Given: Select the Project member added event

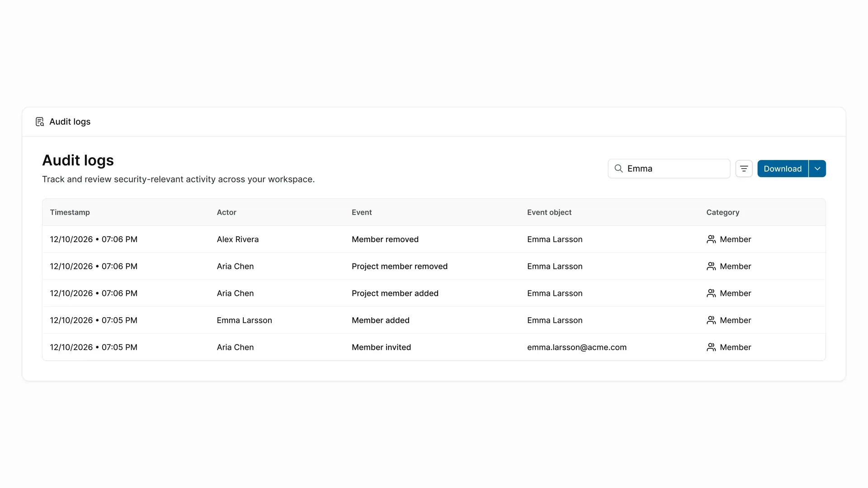Looking at the screenshot, I should click(x=395, y=293).
